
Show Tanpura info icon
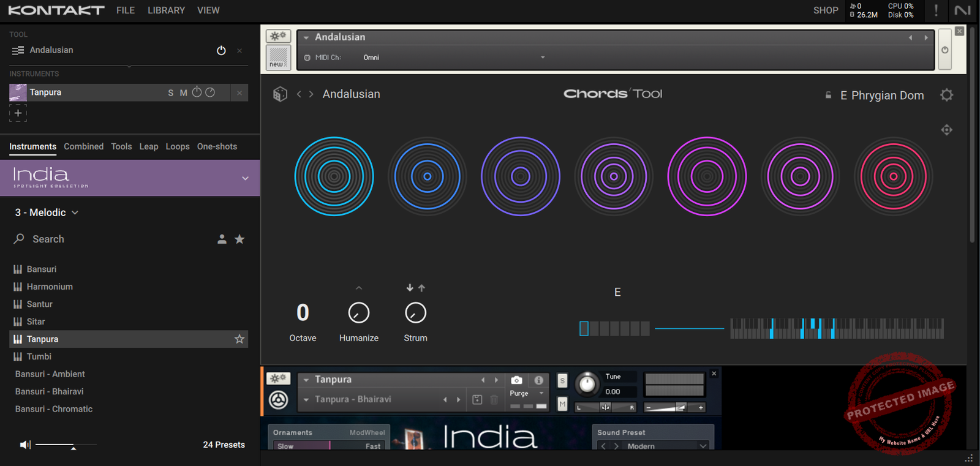(x=538, y=380)
